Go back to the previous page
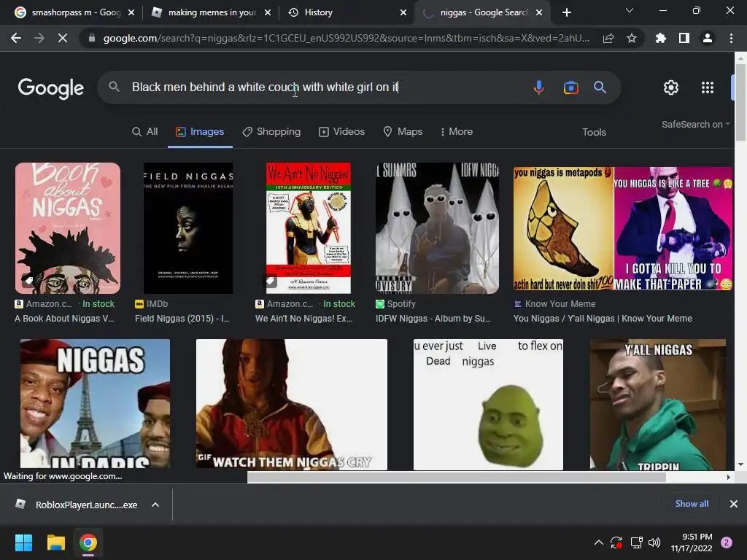The height and width of the screenshot is (560, 747). click(x=16, y=38)
